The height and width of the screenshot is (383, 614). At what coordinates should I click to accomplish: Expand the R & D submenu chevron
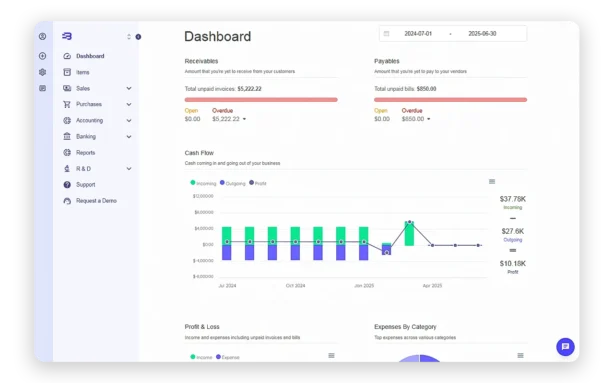click(x=129, y=169)
